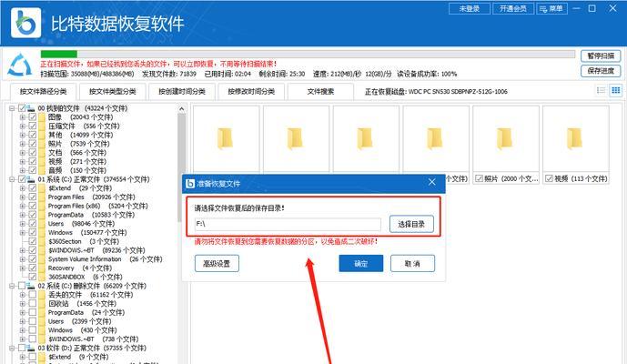The height and width of the screenshot is (364, 627).
Task: Click folder icon next to 图像
Action: (x=42, y=117)
